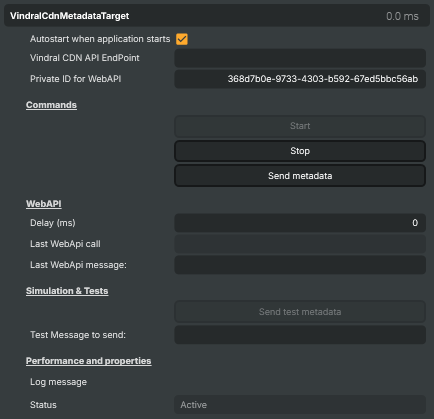The height and width of the screenshot is (419, 434).
Task: Click the Test Message to send: label
Action: (x=78, y=335)
